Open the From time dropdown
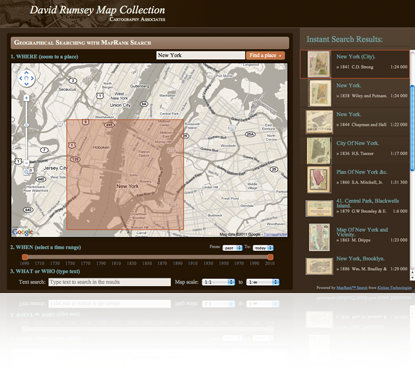The width and height of the screenshot is (415, 385). point(232,248)
